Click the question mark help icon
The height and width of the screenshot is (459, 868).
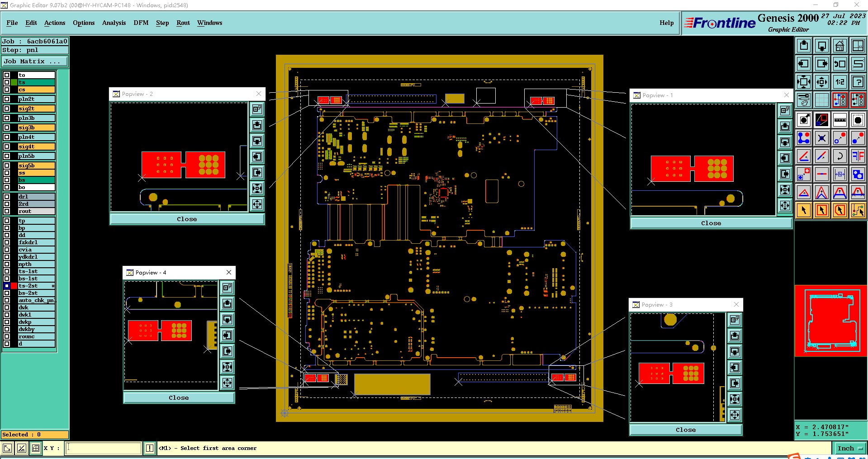(858, 82)
